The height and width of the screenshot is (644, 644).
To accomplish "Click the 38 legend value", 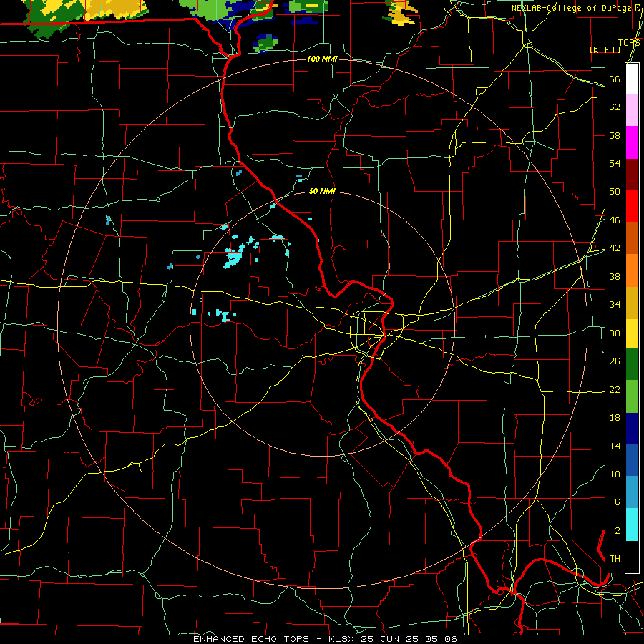I will (x=615, y=276).
